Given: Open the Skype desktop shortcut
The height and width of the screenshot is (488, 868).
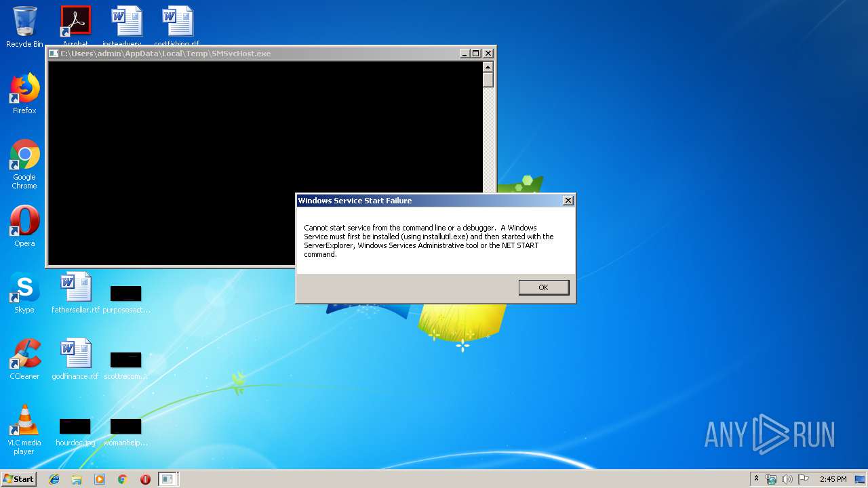Looking at the screenshot, I should click(x=24, y=293).
